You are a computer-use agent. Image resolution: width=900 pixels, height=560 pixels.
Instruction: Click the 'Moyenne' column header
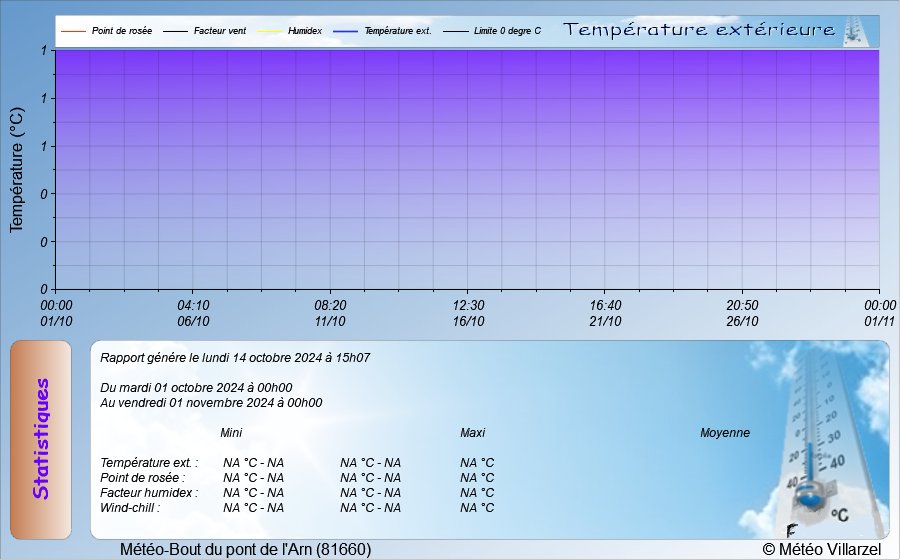[725, 433]
